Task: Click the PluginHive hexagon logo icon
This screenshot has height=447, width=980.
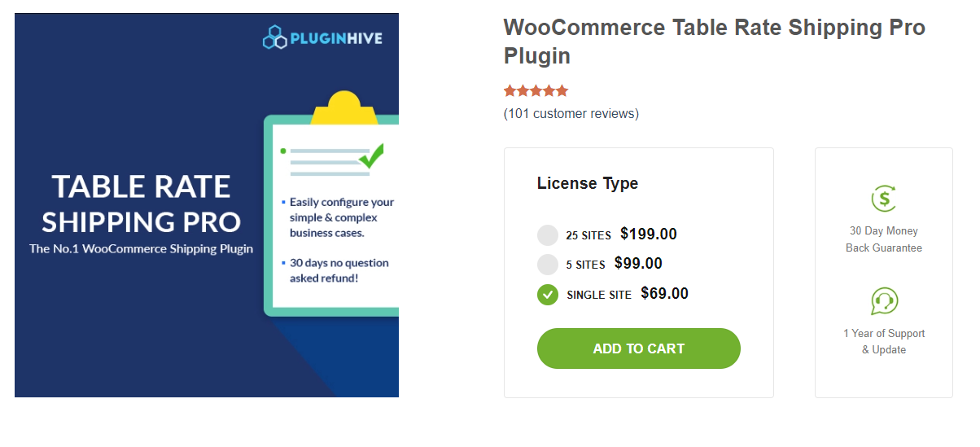Action: pos(274,37)
